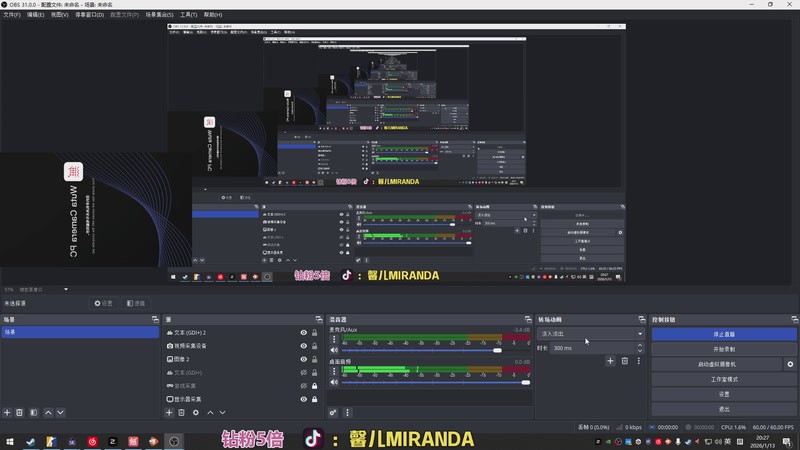Viewport: 800px width, 450px height.
Task: Click the 工作室模式 button
Action: tap(724, 379)
